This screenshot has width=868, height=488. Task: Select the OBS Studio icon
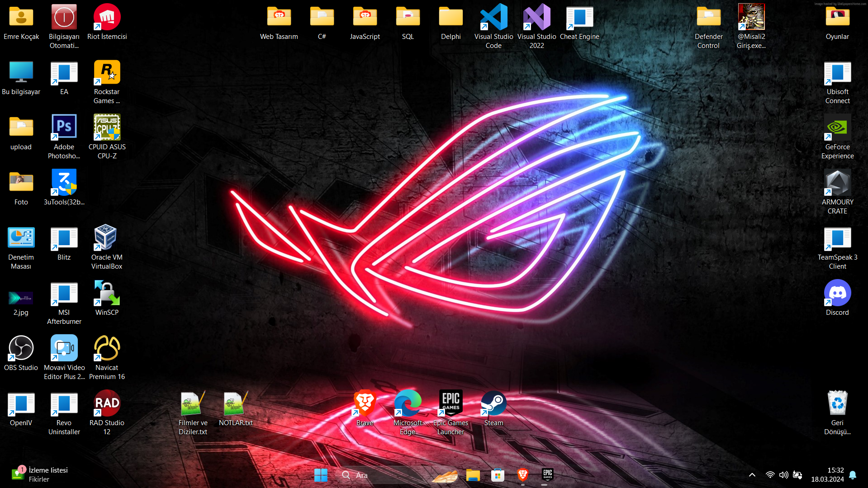coord(21,354)
